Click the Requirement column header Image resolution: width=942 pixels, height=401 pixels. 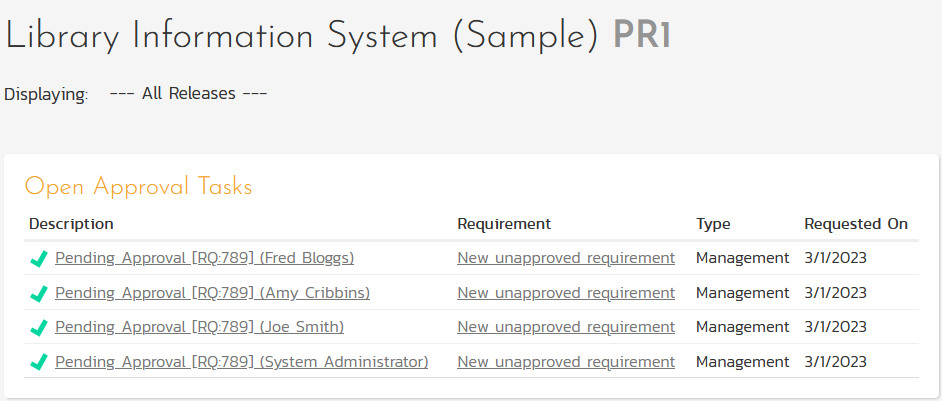[504, 224]
